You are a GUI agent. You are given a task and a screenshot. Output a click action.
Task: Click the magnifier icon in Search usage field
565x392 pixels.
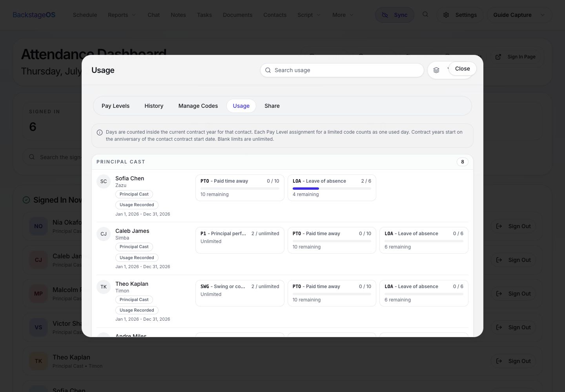268,70
